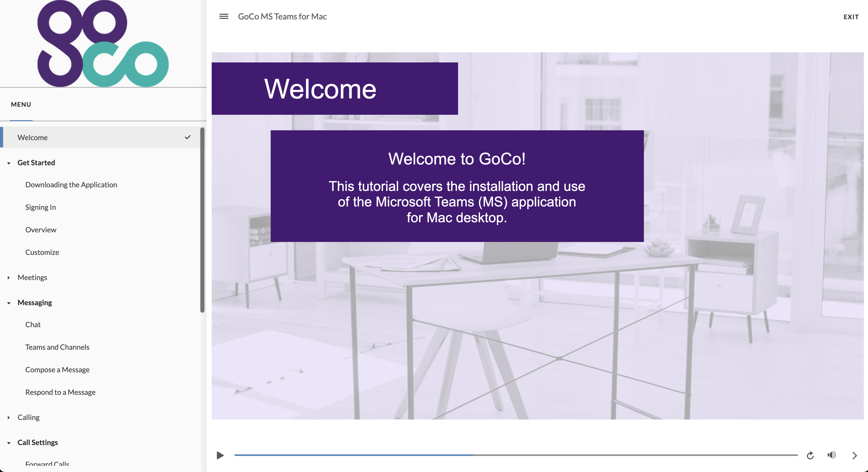The width and height of the screenshot is (868, 472).
Task: Open Respond to a Message lesson
Action: pos(60,392)
